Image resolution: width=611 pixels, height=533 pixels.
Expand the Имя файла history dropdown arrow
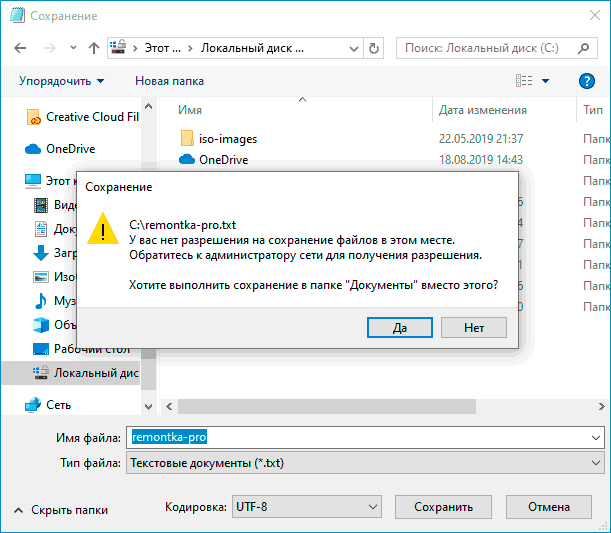[x=595, y=438]
